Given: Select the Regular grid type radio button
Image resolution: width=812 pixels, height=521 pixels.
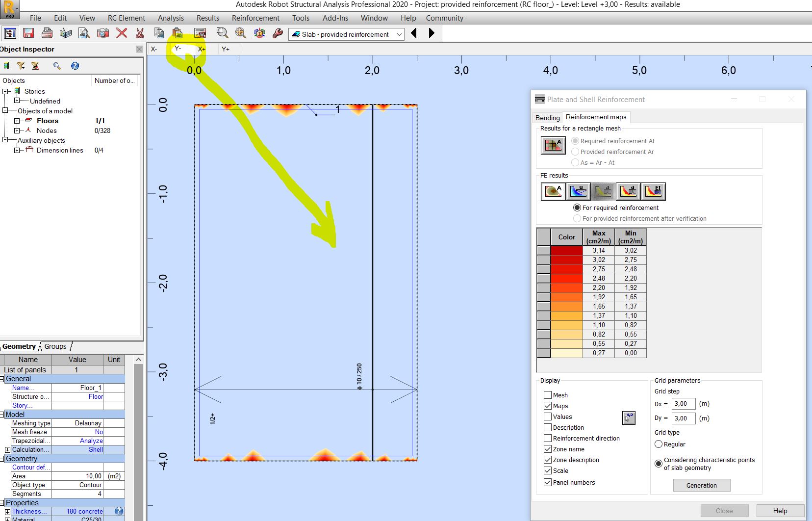Looking at the screenshot, I should coord(660,444).
